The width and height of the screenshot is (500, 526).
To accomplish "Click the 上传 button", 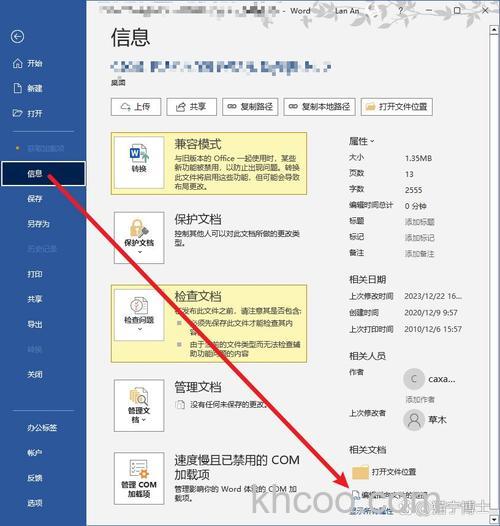I will [x=136, y=107].
